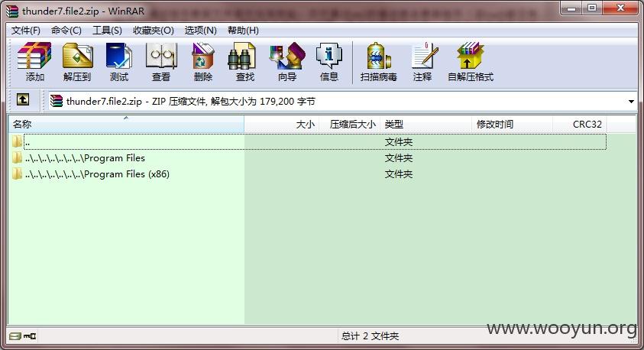Sort by 压缩后大小 column header
The width and height of the screenshot is (644, 350).
point(351,124)
